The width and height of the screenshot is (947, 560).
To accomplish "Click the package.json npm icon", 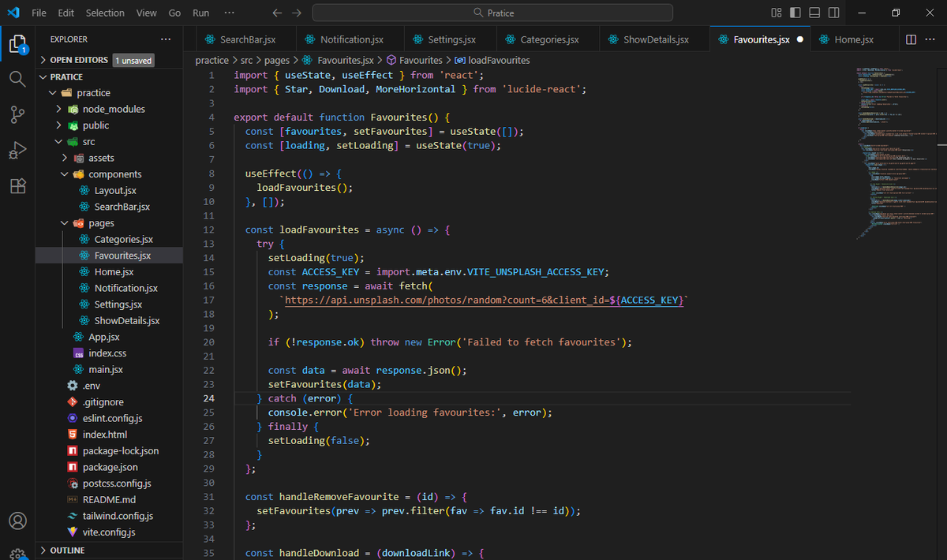I will (x=73, y=467).
